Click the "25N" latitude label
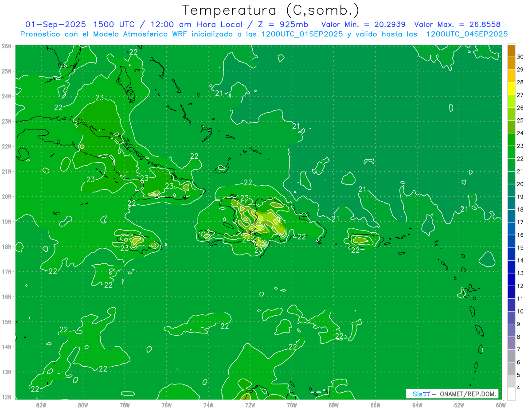 pos(7,71)
